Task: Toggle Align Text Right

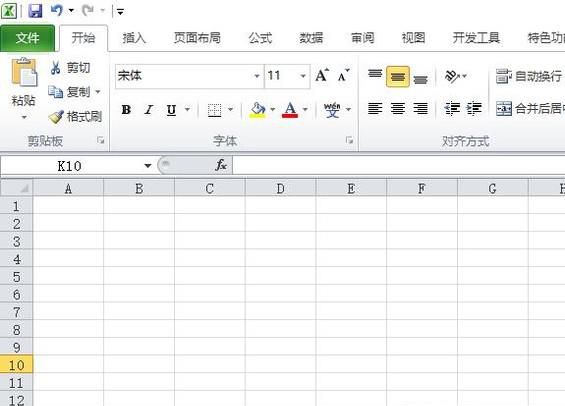Action: 420,108
